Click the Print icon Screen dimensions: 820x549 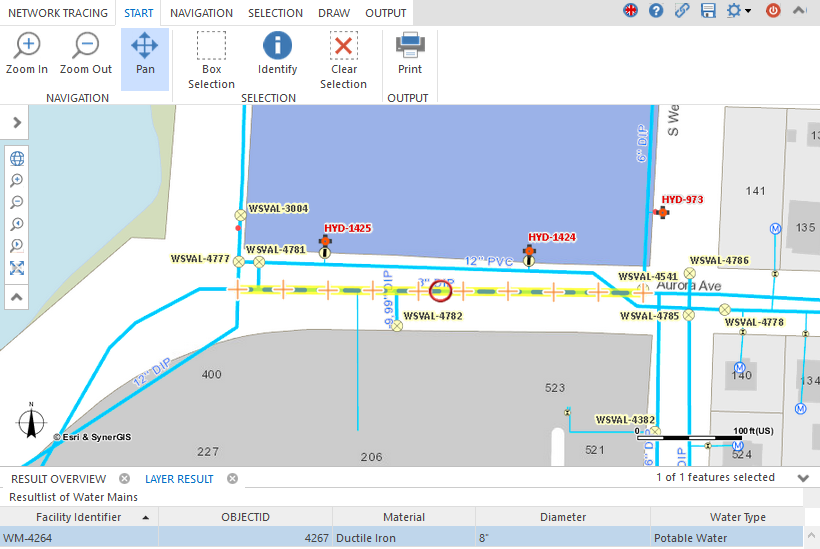(410, 55)
